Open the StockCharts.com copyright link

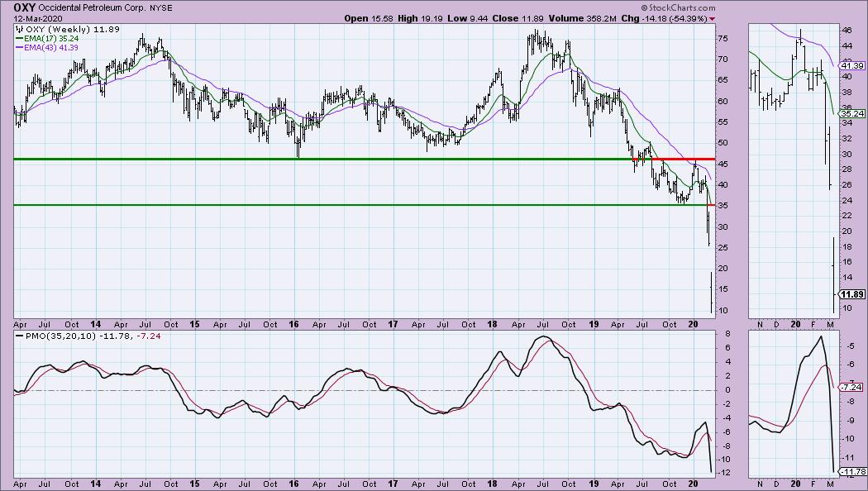coord(679,7)
